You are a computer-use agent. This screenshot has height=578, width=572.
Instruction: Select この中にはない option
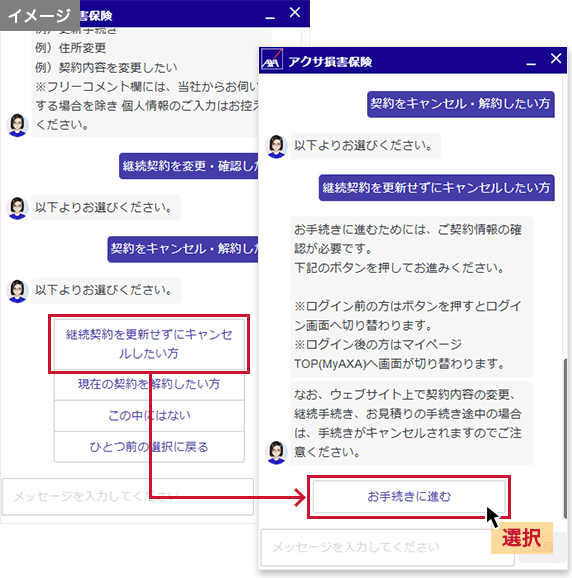(x=149, y=415)
